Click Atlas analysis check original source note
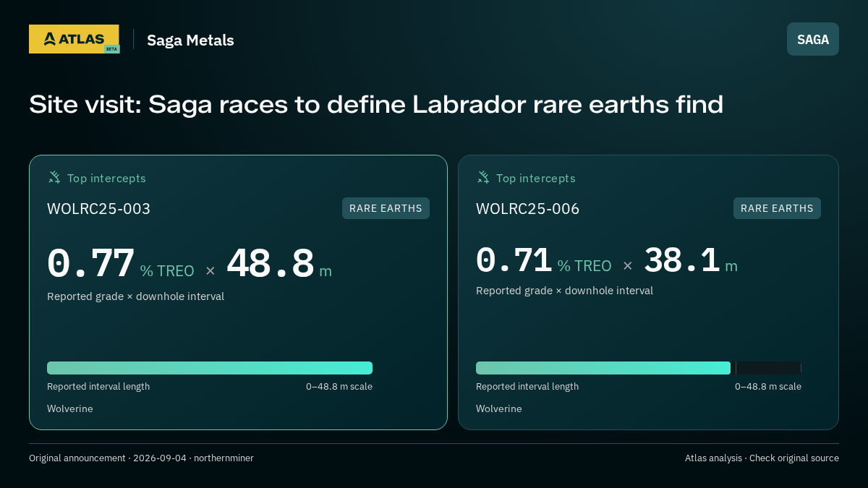 (762, 458)
